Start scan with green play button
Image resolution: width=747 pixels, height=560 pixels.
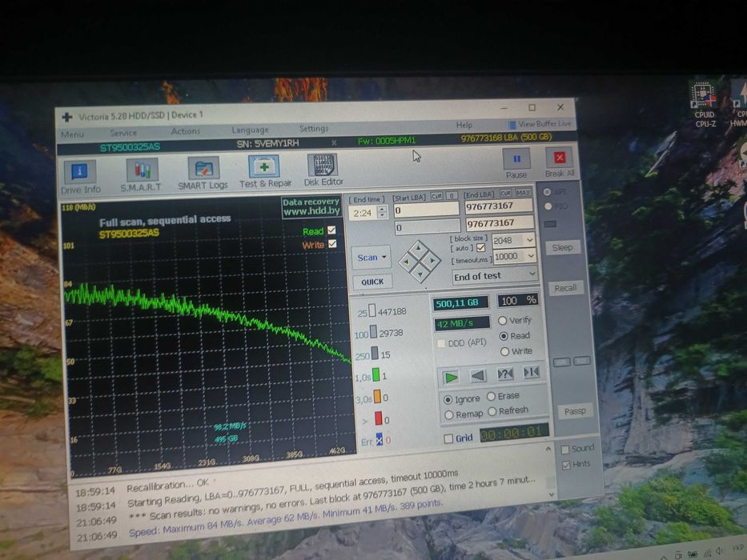point(450,378)
